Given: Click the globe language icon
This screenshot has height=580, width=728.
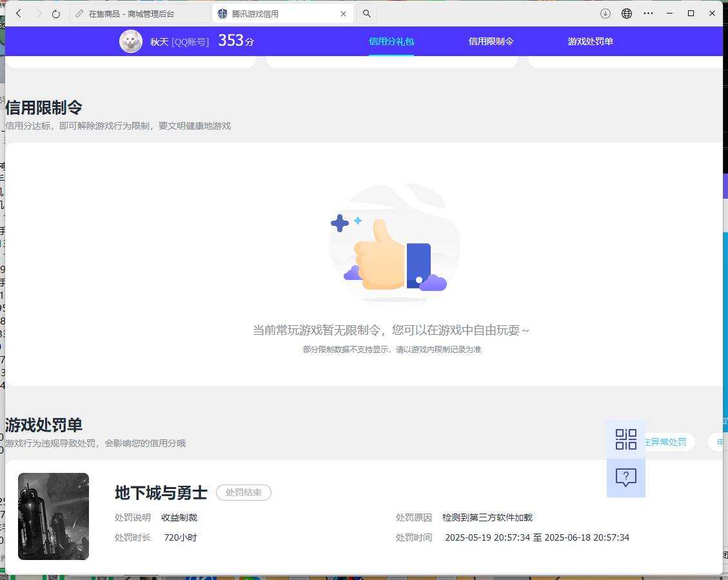Looking at the screenshot, I should click(626, 14).
